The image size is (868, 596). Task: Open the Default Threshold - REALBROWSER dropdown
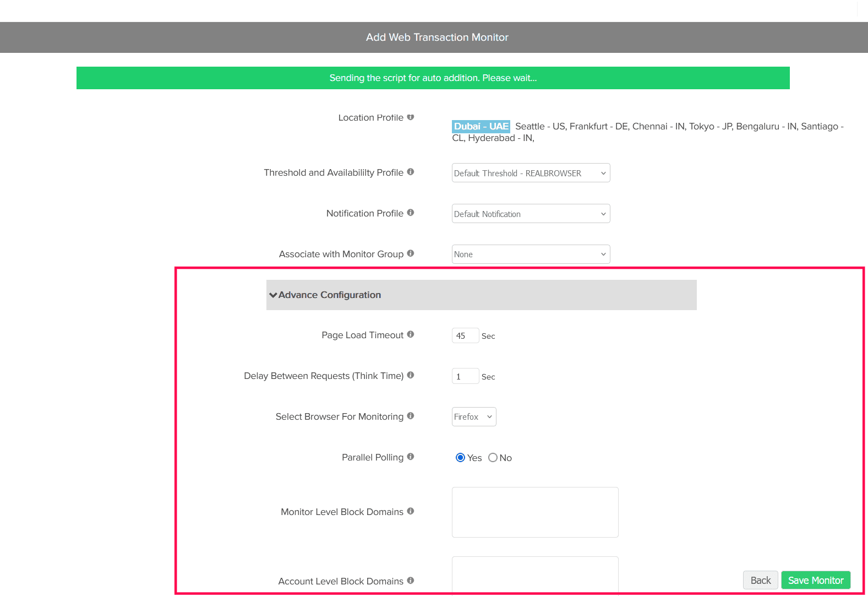coord(531,173)
